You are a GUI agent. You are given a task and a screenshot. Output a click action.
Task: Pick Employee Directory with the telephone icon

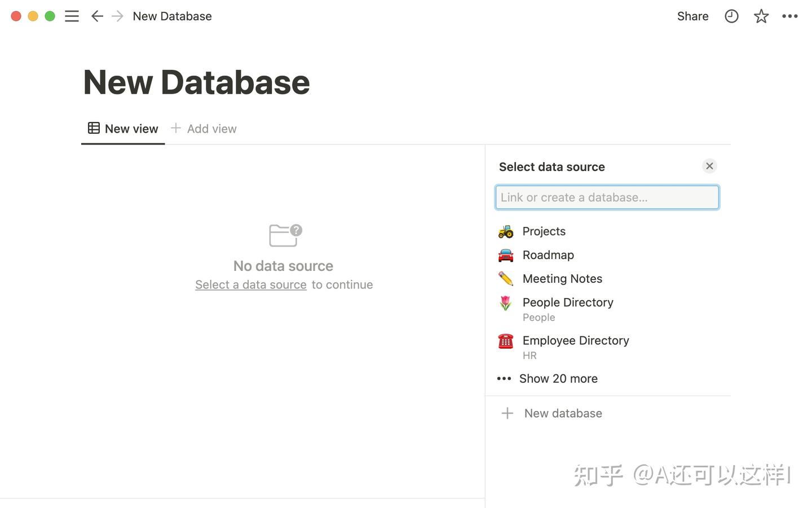(575, 340)
